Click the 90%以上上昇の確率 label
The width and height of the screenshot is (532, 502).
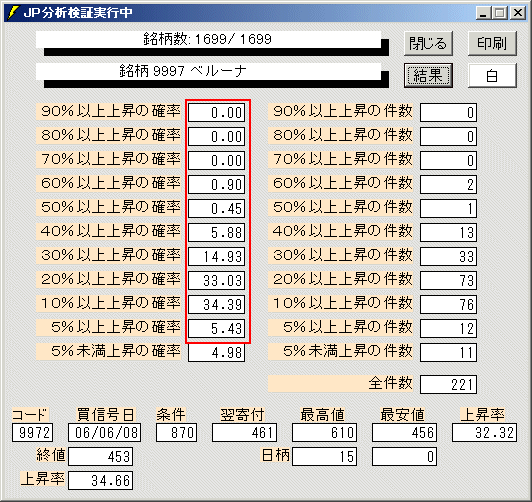(x=109, y=112)
